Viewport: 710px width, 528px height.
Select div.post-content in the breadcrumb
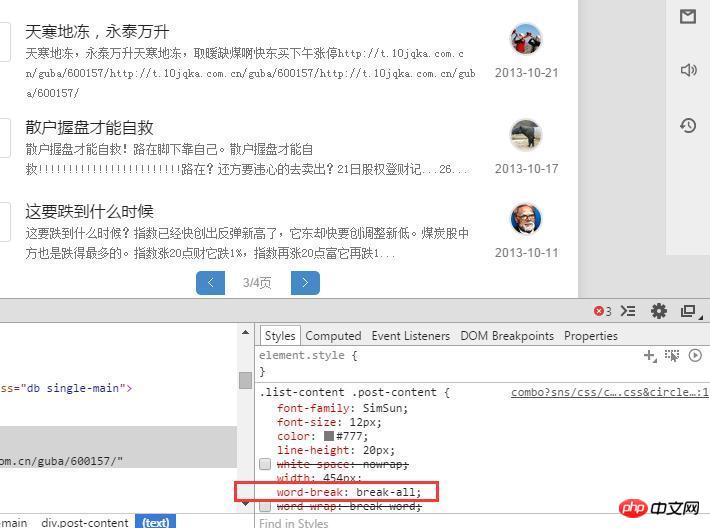[x=85, y=523]
